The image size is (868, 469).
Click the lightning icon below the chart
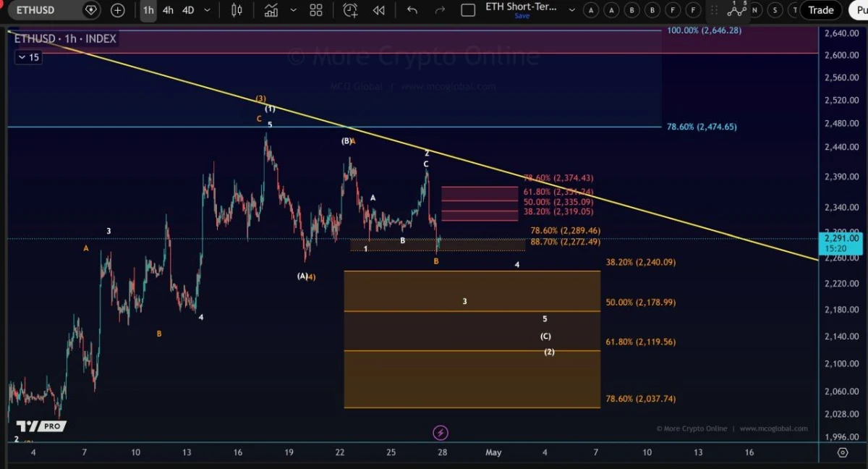441,432
